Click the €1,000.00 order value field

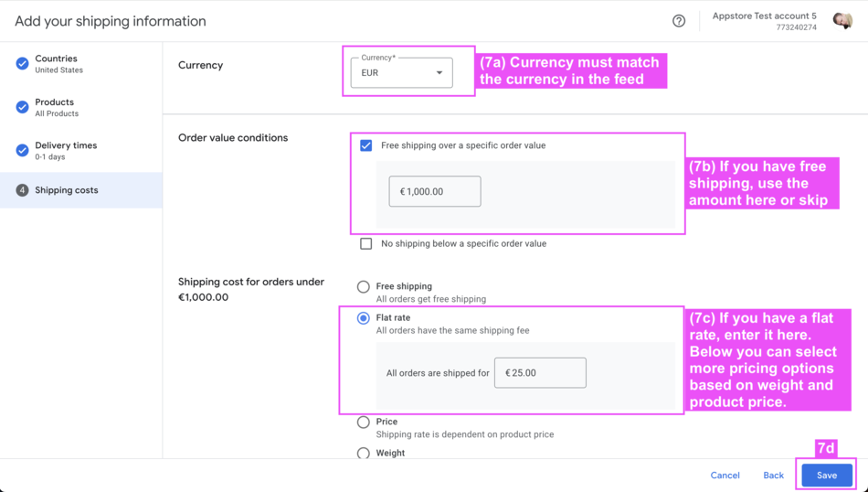click(x=435, y=192)
